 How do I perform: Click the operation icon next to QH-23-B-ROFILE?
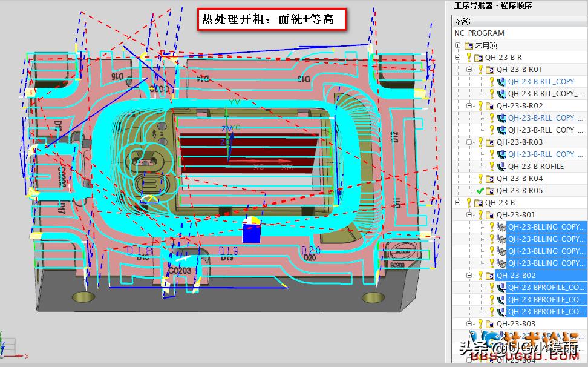501,165
